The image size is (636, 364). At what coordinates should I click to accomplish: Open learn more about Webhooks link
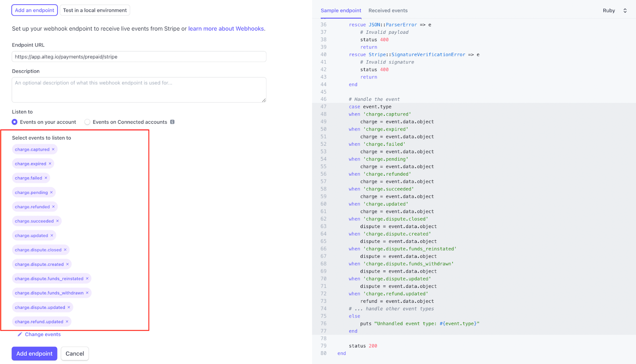227,29
